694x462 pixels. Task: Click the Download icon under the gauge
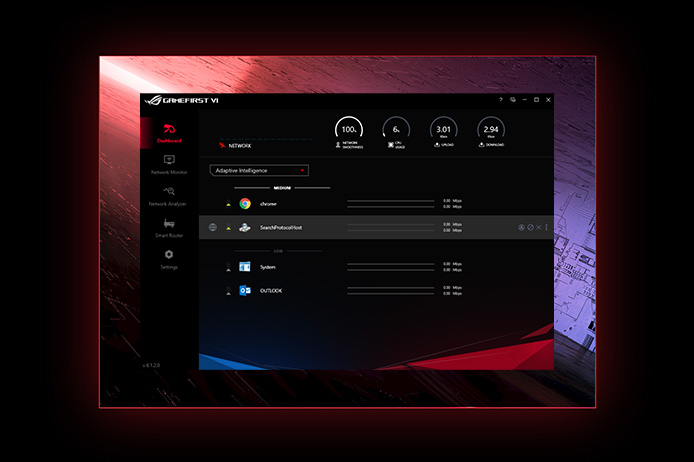click(481, 145)
